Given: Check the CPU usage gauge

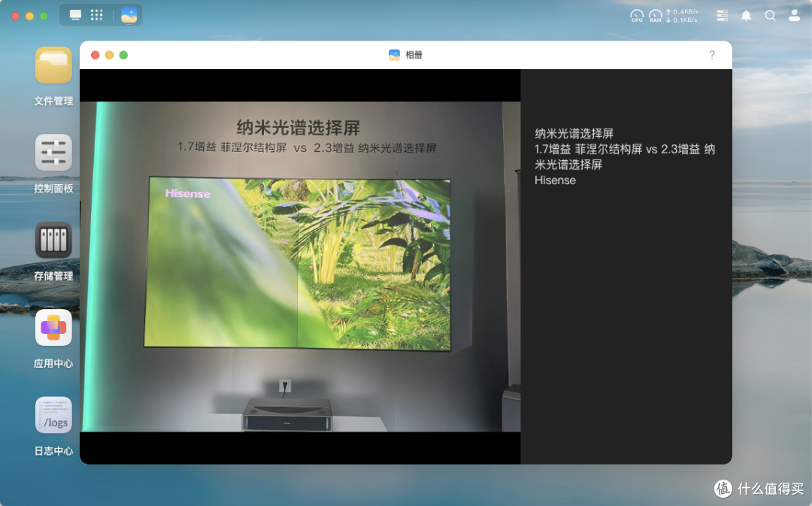Looking at the screenshot, I should tap(637, 16).
